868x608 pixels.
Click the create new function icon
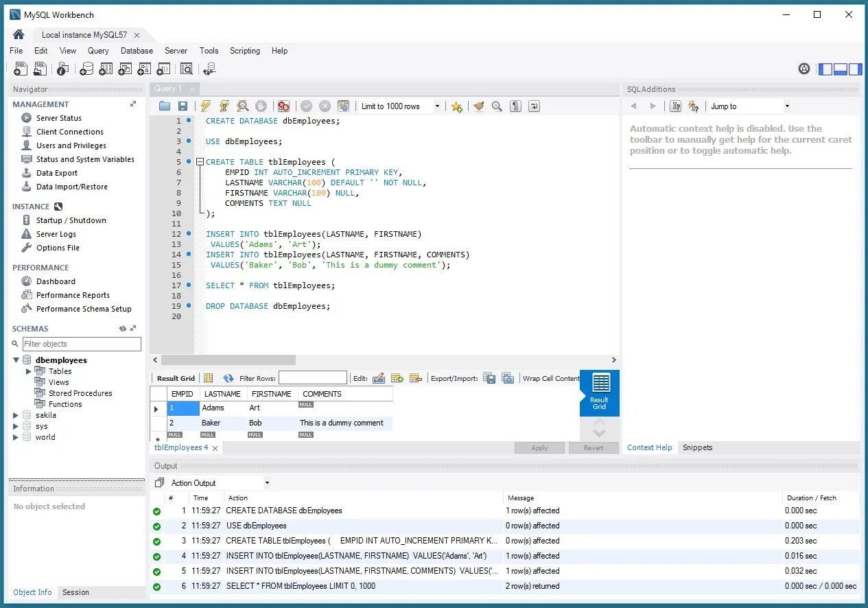[163, 69]
